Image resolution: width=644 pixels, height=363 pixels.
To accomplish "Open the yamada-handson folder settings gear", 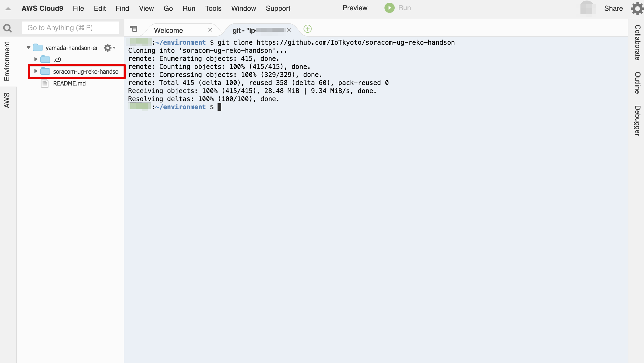I will [110, 48].
